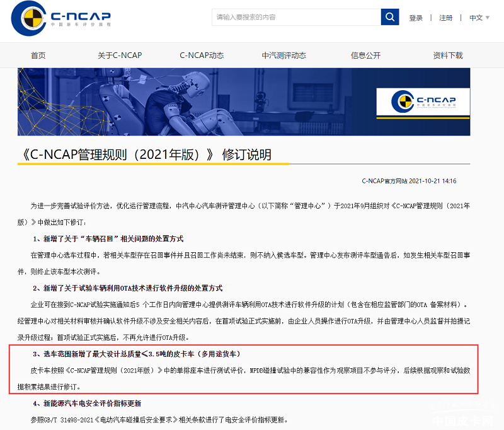Open the 中文 language dropdown

tap(477, 18)
